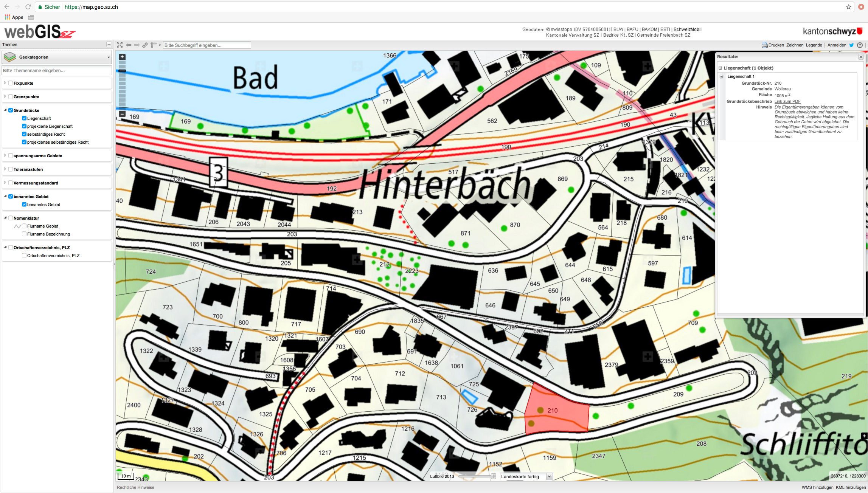The image size is (868, 493).
Task: Open the Link zum PDF
Action: pyautogui.click(x=787, y=101)
